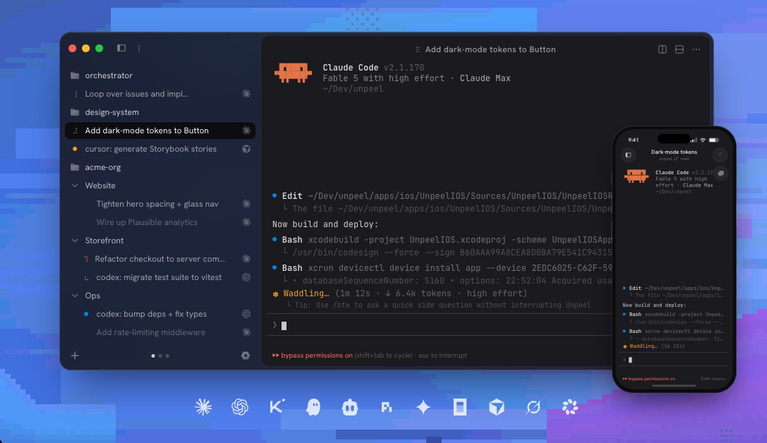The width and height of the screenshot is (767, 443).
Task: Click Claude starburst icon in bottom icon row
Action: pyautogui.click(x=203, y=407)
